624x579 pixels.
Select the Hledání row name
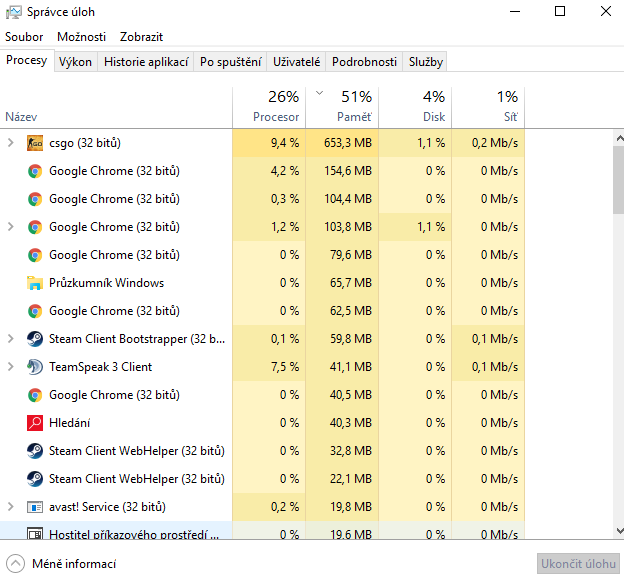70,423
